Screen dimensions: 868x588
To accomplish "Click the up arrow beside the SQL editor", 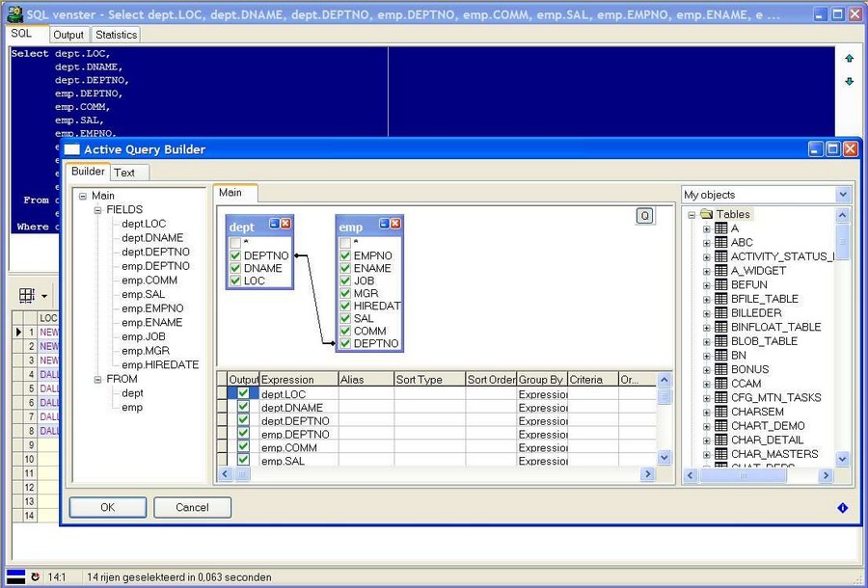I will (x=849, y=59).
